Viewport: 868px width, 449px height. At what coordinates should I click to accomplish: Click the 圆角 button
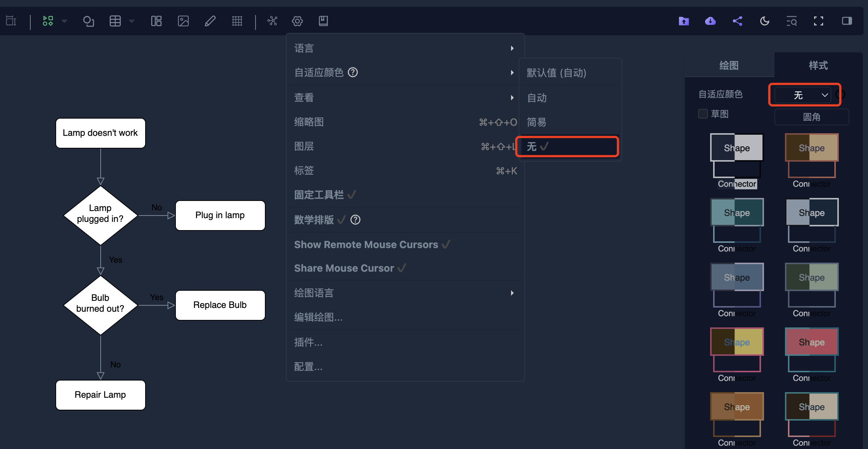click(811, 117)
